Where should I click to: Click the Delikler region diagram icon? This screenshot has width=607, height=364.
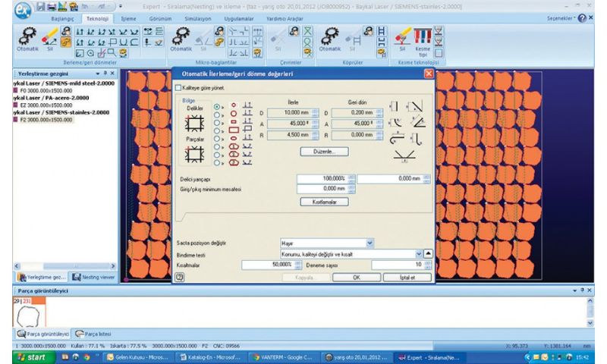click(195, 124)
